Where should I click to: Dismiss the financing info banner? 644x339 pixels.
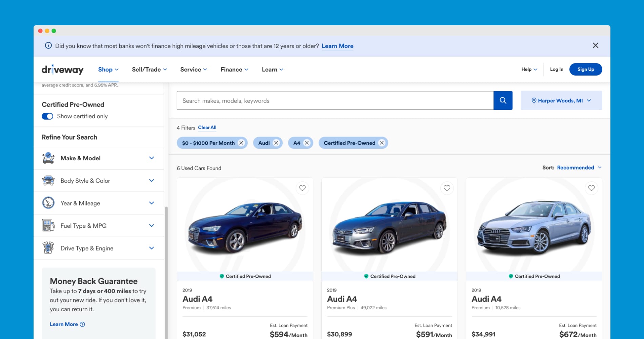[595, 45]
